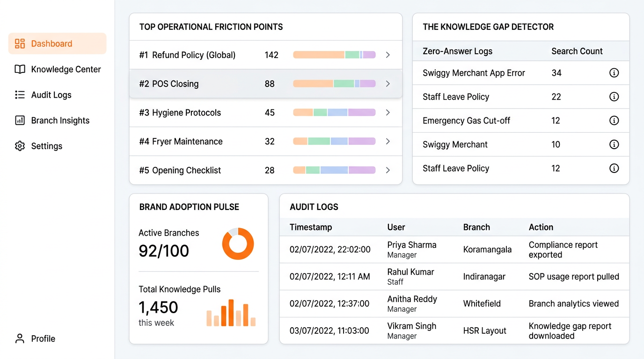
Task: Click the weekly knowledge pulls bar chart
Action: (231, 312)
